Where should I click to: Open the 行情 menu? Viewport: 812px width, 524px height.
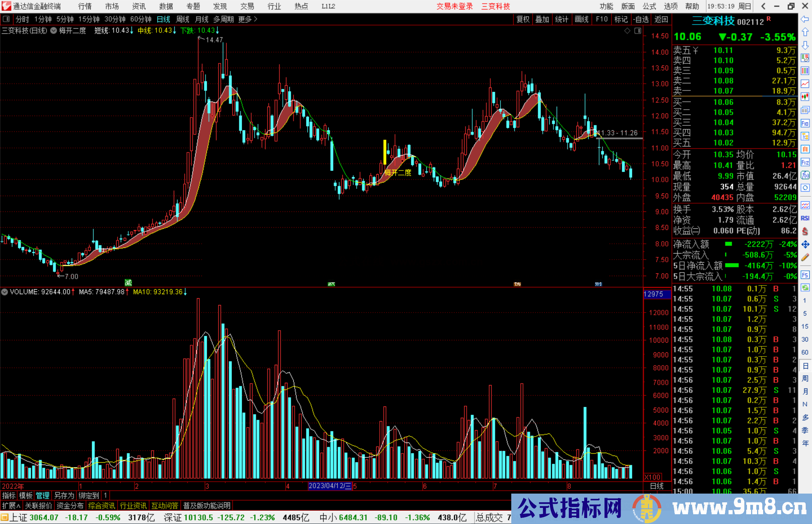85,6
